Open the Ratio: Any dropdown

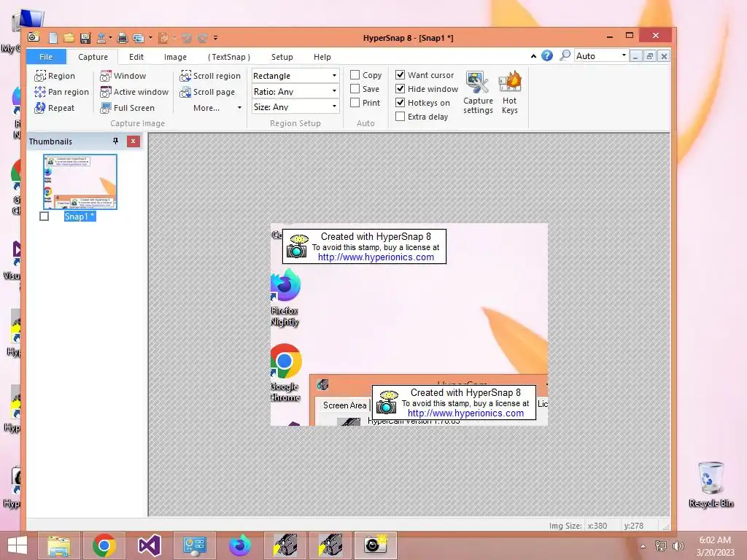pos(295,91)
